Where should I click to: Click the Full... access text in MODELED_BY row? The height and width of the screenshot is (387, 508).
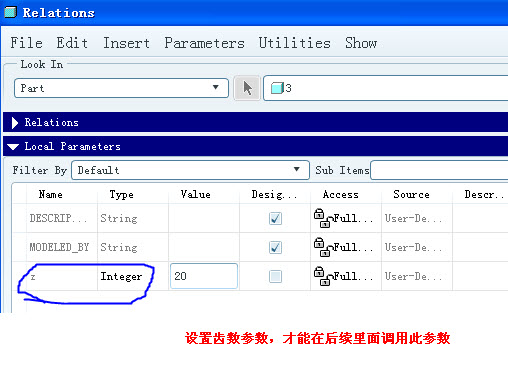(x=353, y=247)
